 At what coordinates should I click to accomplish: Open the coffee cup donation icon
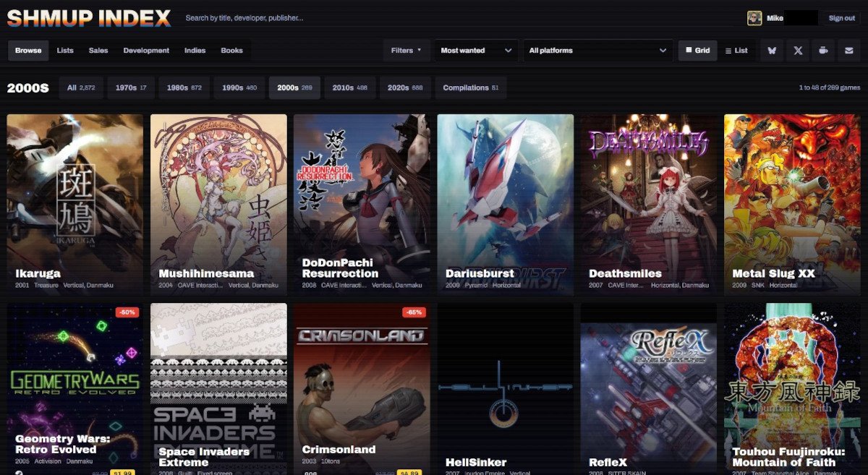click(823, 51)
